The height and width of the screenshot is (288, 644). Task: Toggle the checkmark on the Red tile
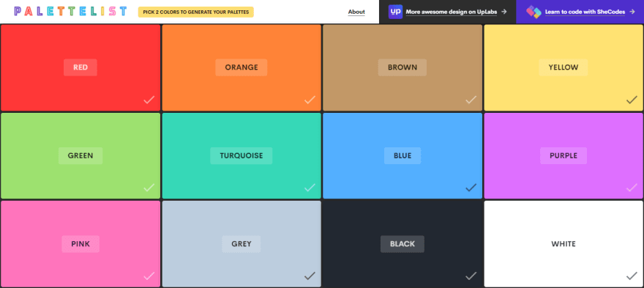click(149, 100)
